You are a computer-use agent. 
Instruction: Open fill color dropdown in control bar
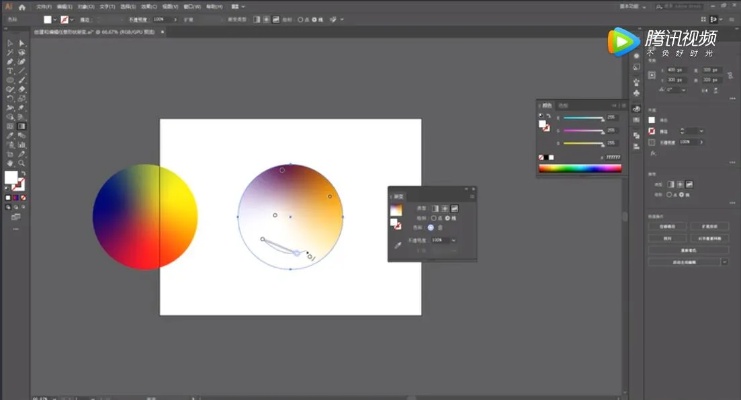[x=55, y=20]
